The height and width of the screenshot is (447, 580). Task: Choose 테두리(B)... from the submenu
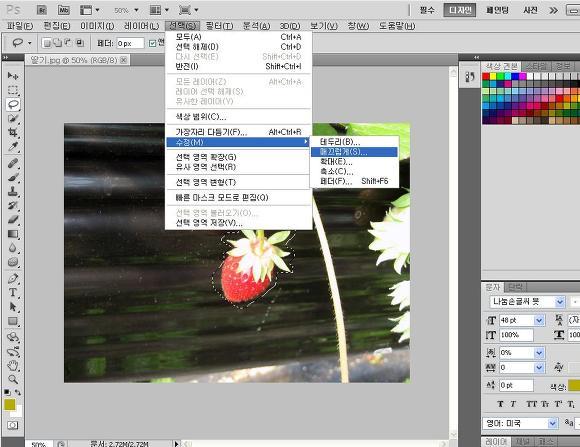(x=354, y=142)
